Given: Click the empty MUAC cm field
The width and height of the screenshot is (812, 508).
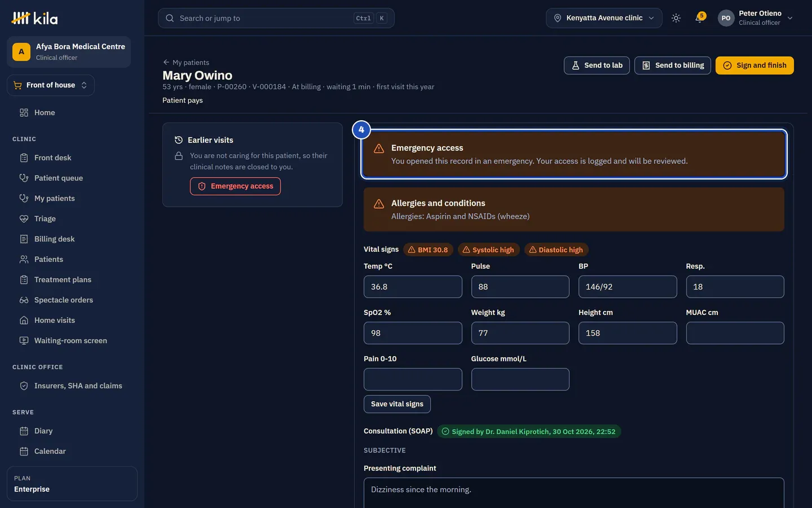Looking at the screenshot, I should coord(735,333).
